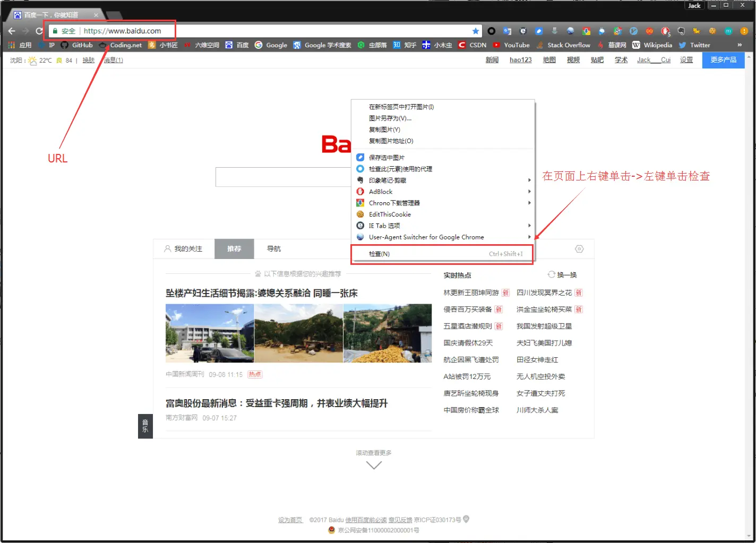Click the User-Agent Switcher globe icon
This screenshot has height=543, width=756.
[x=361, y=237]
